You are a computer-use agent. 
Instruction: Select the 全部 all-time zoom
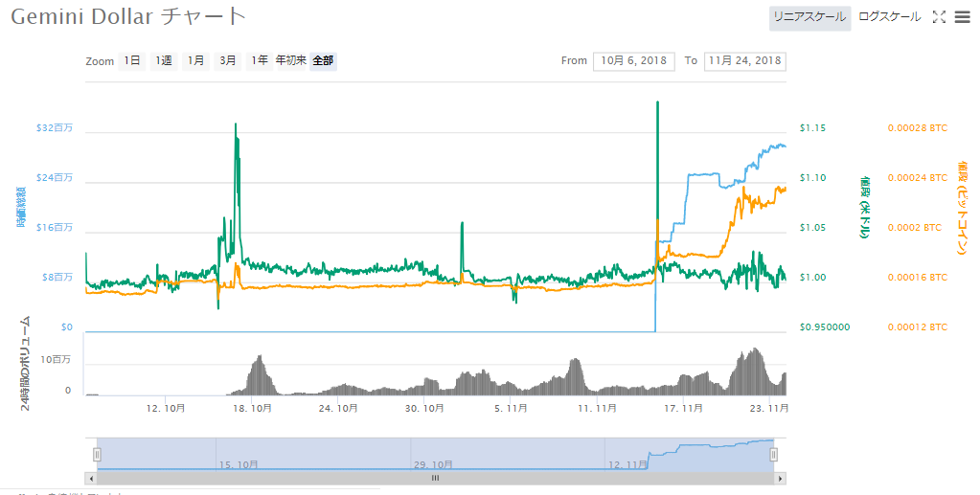click(x=323, y=61)
